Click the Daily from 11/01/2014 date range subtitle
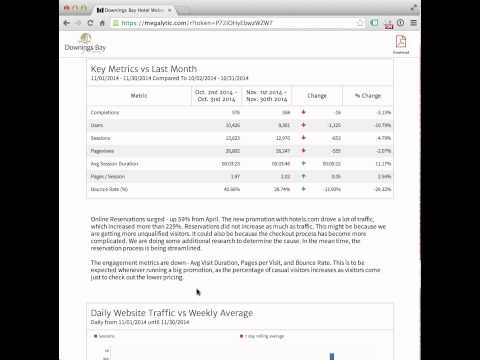This screenshot has height=360, width=480. (x=140, y=322)
